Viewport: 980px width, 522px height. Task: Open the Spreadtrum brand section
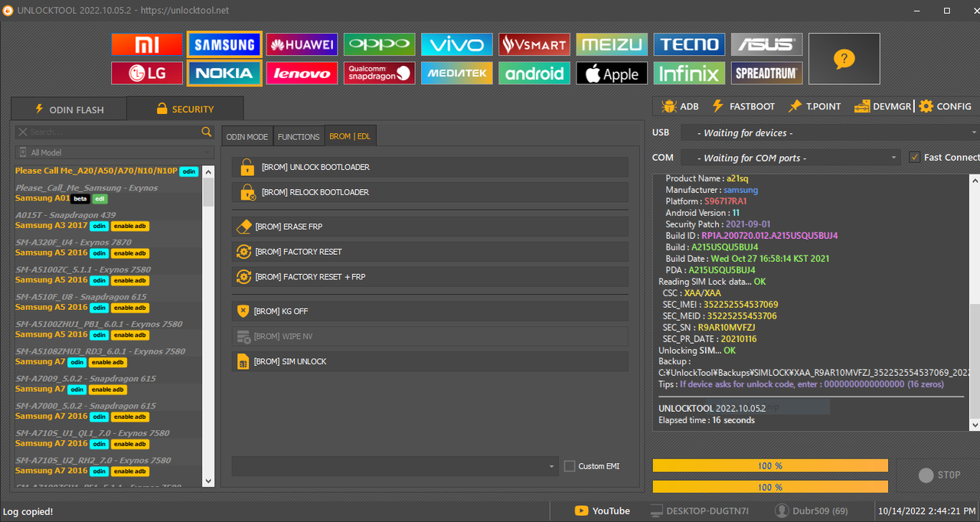click(x=766, y=73)
